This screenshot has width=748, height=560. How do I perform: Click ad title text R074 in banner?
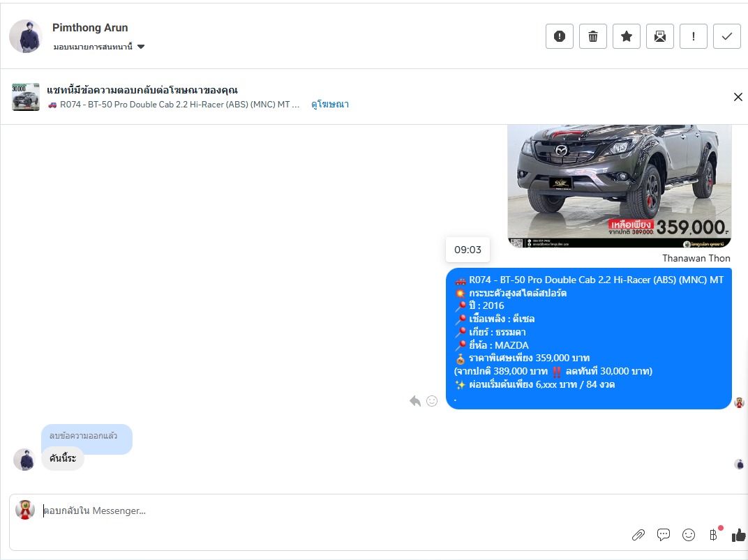[x=174, y=105]
